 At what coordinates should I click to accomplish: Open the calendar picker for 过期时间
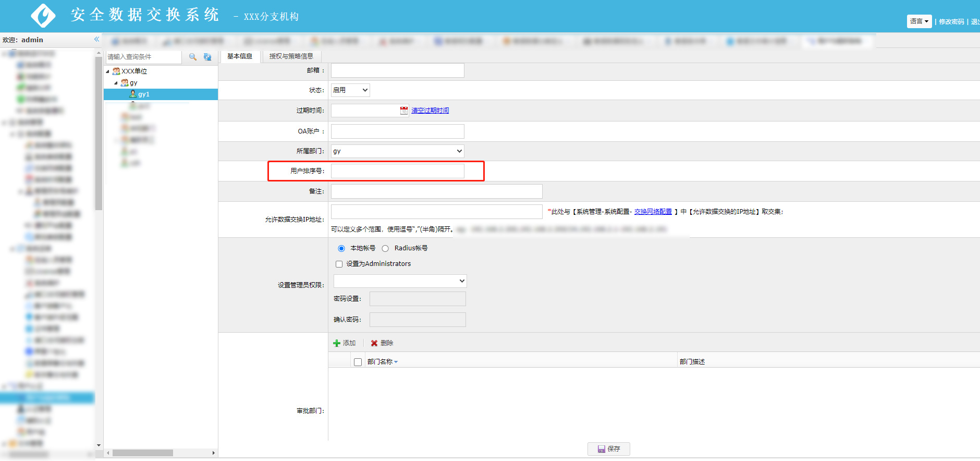404,111
